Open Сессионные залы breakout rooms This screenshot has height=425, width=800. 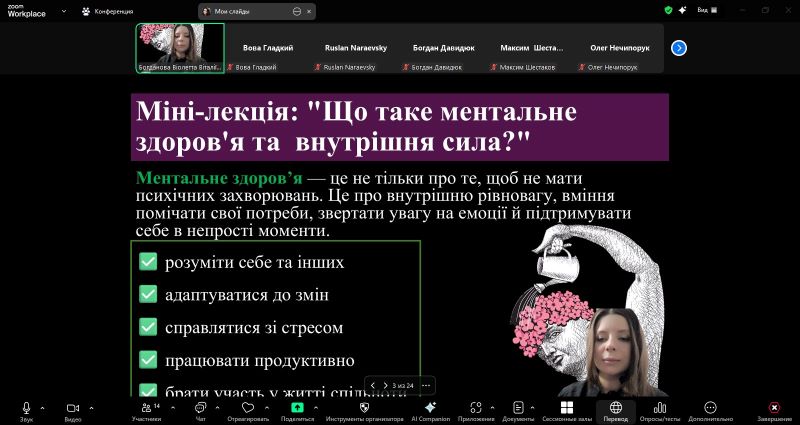[x=566, y=408]
